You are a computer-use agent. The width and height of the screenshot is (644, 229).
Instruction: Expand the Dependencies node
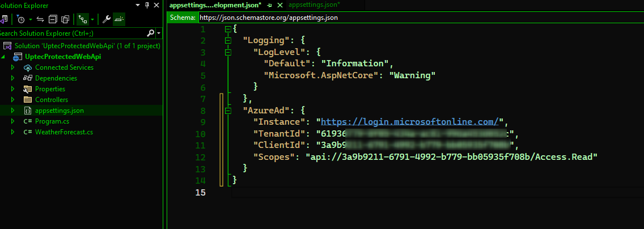13,78
